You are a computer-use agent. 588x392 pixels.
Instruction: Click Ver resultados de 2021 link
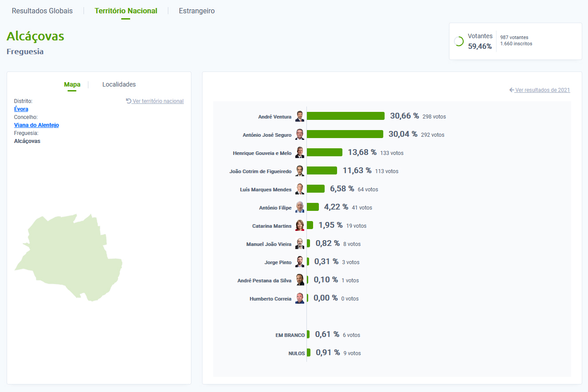coord(542,90)
